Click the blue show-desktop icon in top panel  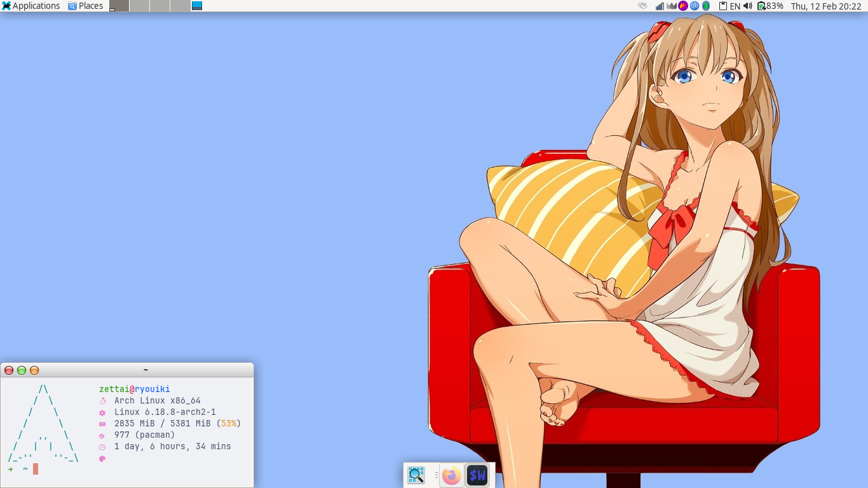197,6
